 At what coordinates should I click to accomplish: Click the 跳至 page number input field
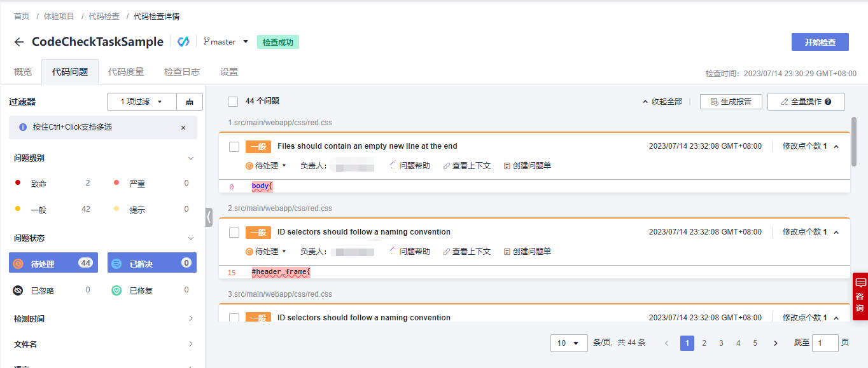pyautogui.click(x=825, y=343)
